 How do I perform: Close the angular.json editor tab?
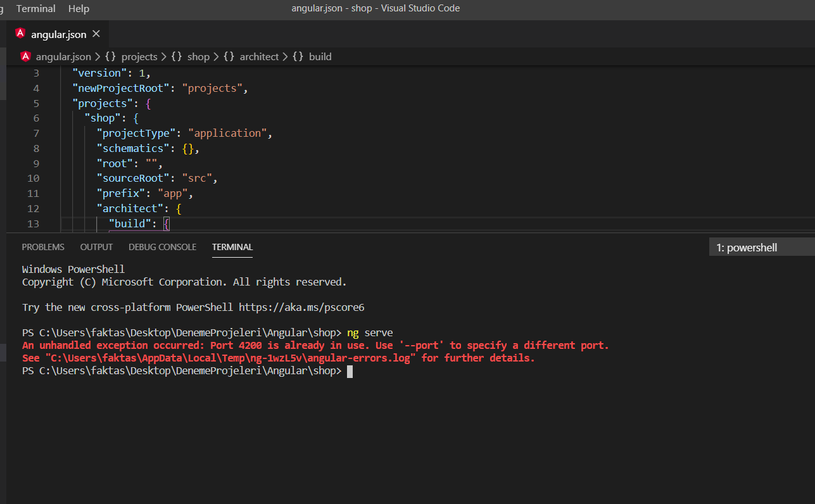point(96,34)
